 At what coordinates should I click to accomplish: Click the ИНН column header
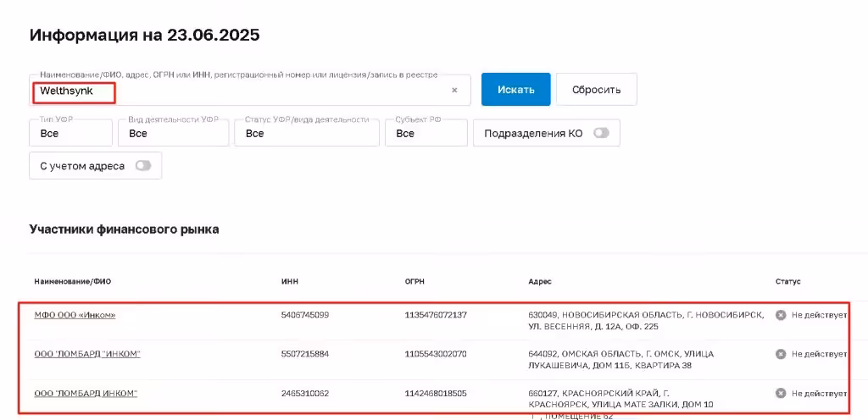coord(290,282)
